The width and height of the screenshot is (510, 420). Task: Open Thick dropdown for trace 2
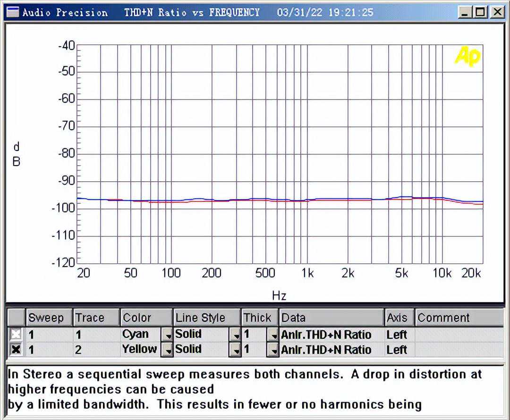pos(272,350)
